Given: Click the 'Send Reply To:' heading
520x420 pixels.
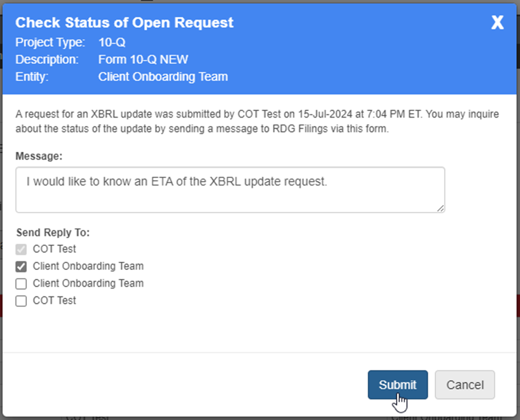Looking at the screenshot, I should click(53, 233).
